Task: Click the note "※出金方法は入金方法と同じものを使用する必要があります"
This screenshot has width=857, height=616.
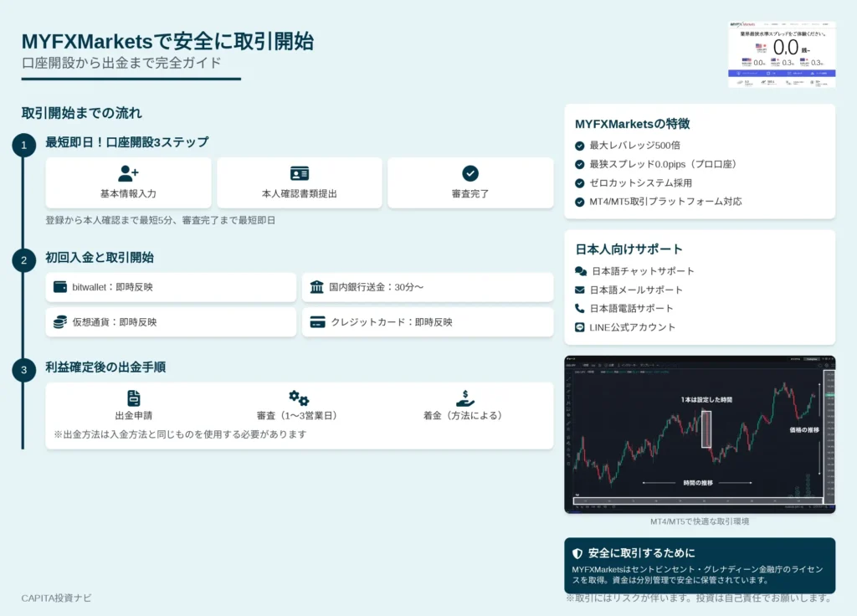Action: click(181, 434)
